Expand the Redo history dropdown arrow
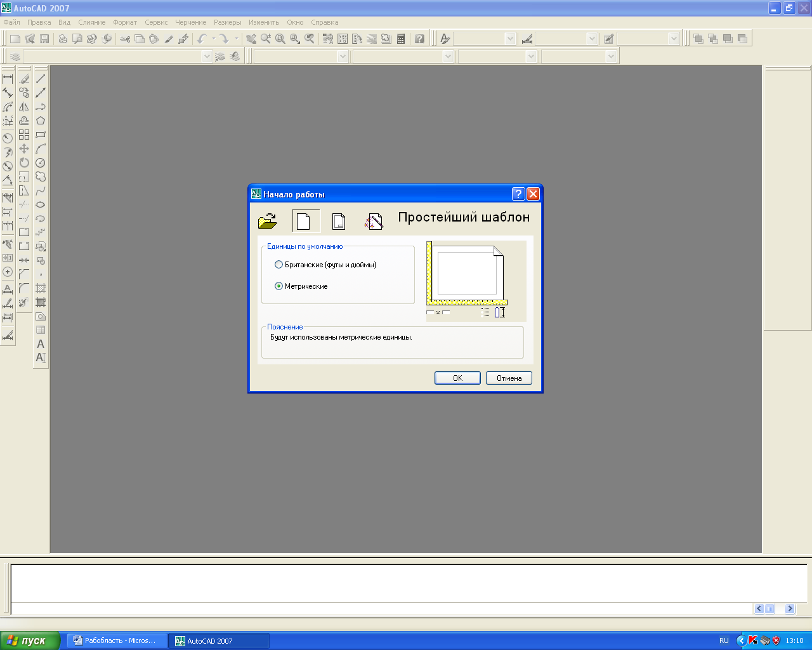This screenshot has width=812, height=650. [236, 39]
